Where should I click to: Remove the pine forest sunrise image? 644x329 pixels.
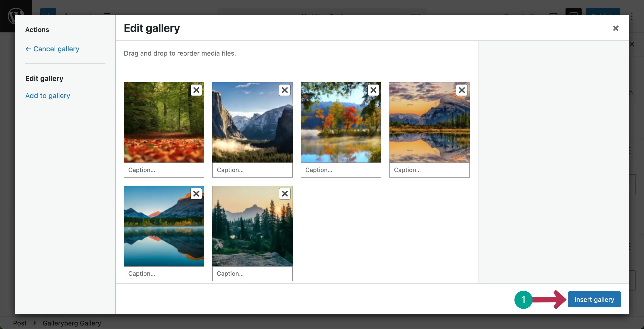tap(285, 194)
